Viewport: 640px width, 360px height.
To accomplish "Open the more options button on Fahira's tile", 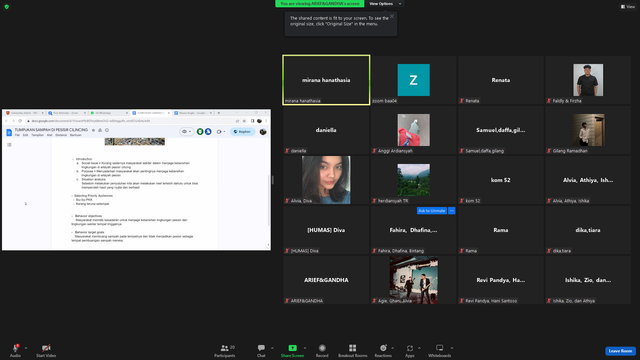I will [451, 211].
